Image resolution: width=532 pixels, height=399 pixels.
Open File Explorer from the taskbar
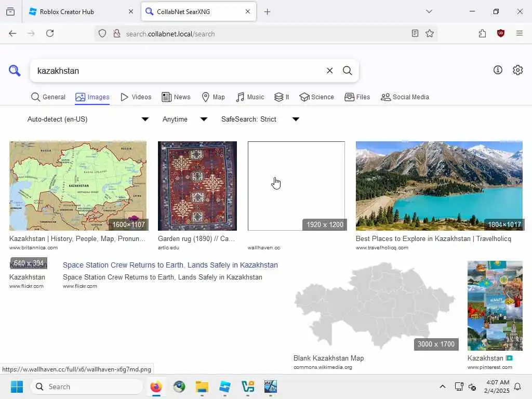[x=202, y=387]
